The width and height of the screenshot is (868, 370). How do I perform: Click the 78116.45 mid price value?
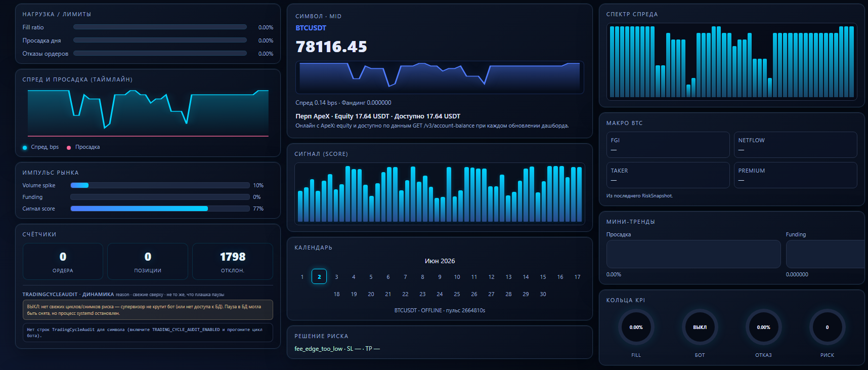pyautogui.click(x=331, y=47)
